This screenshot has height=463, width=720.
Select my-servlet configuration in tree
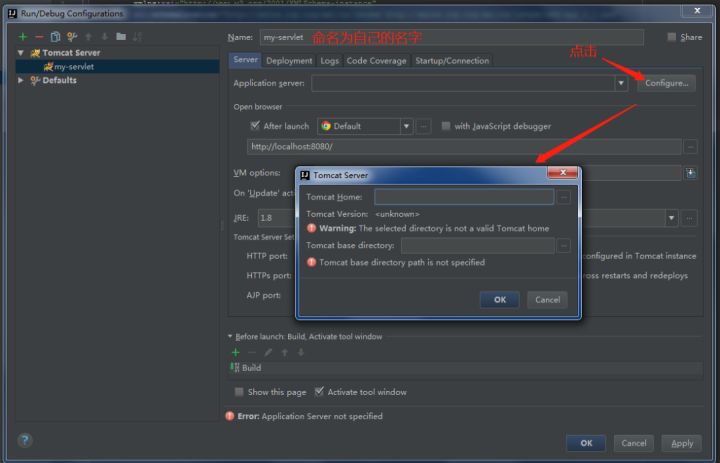pyautogui.click(x=118, y=67)
